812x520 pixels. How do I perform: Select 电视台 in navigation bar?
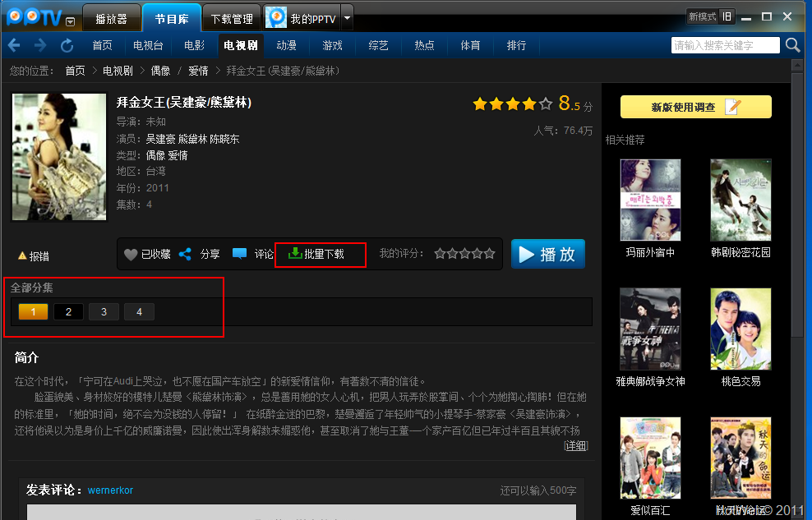point(148,45)
